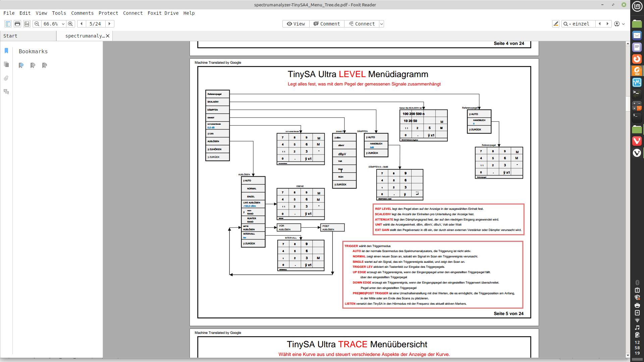
Task: Open the Protect menu
Action: (108, 13)
